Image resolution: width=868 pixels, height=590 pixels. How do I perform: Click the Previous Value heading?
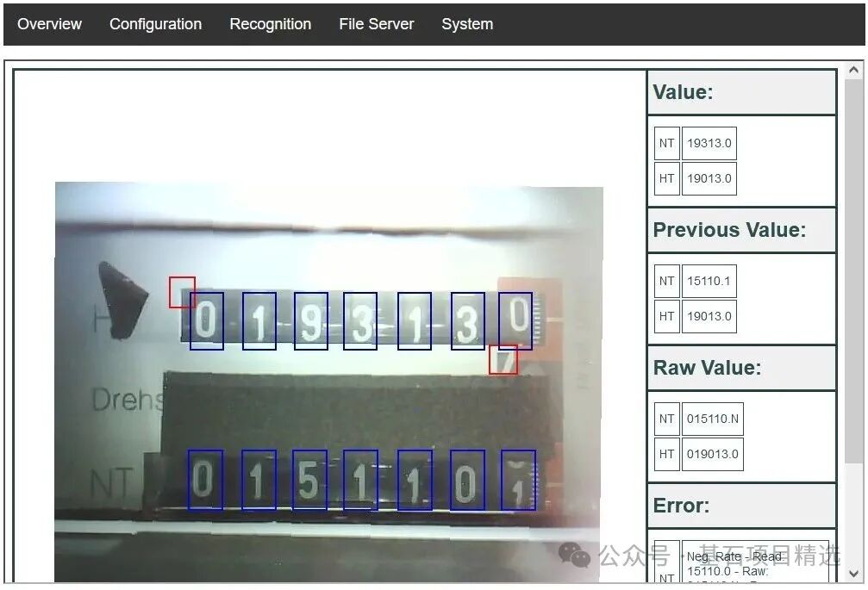point(728,230)
